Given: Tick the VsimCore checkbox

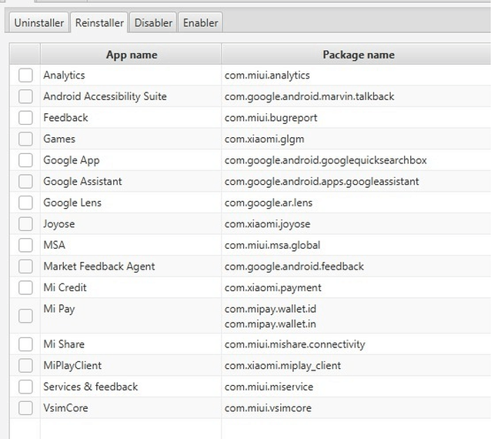Looking at the screenshot, I should tap(25, 407).
